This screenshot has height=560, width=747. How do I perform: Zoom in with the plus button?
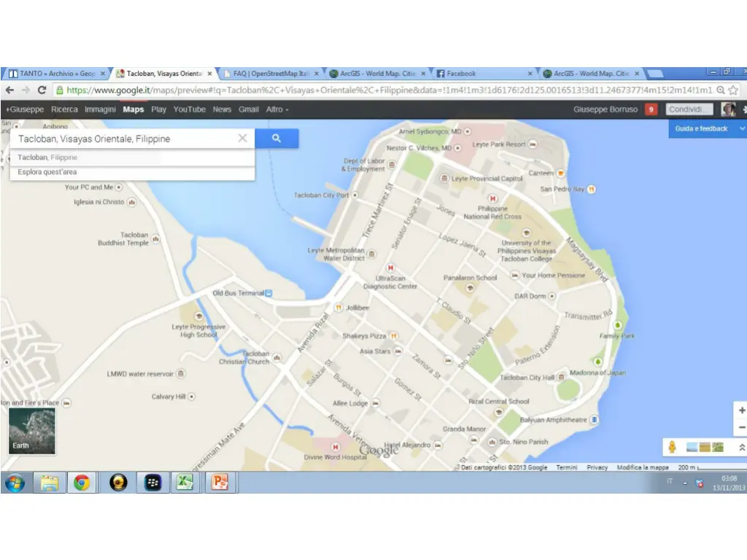click(x=741, y=410)
